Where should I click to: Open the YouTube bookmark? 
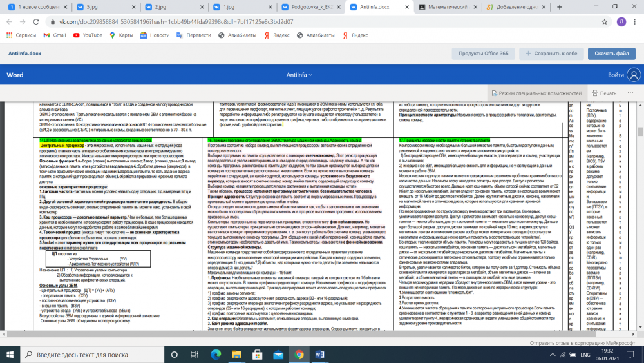click(88, 35)
